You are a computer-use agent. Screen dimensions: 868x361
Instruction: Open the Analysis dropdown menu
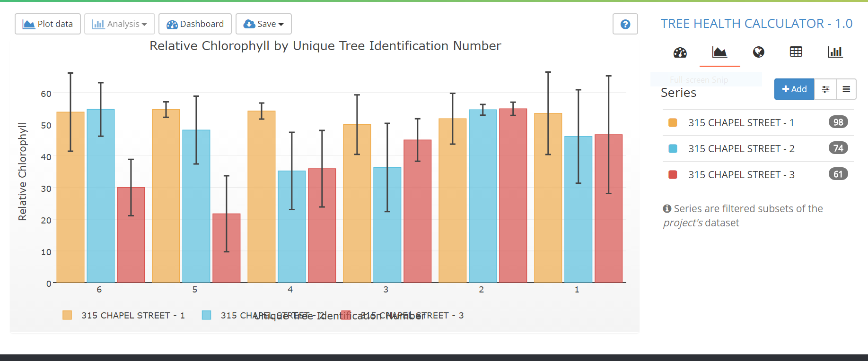pyautogui.click(x=120, y=24)
